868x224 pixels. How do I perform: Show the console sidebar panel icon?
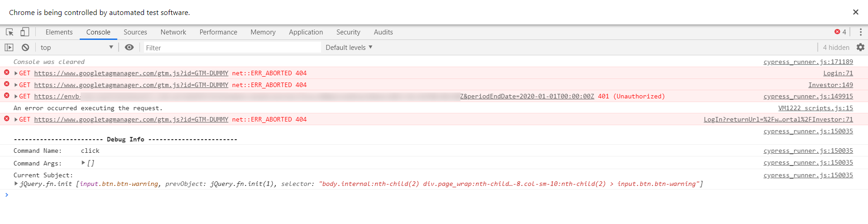[9, 48]
